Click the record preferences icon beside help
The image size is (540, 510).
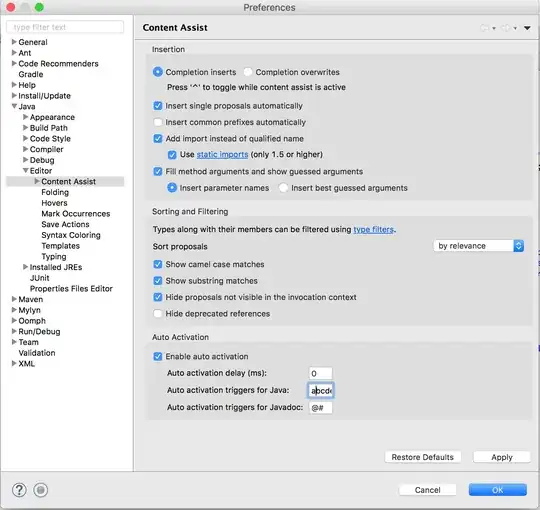click(x=41, y=490)
